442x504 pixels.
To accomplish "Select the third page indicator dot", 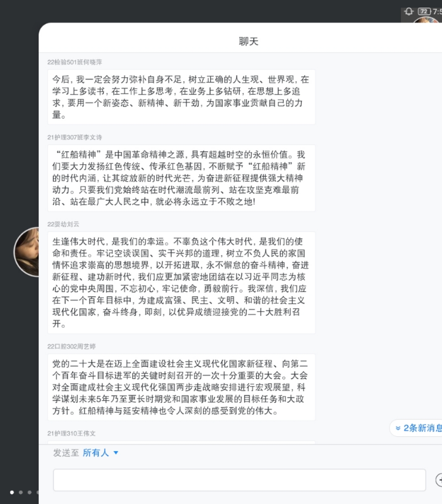I will (x=29, y=492).
